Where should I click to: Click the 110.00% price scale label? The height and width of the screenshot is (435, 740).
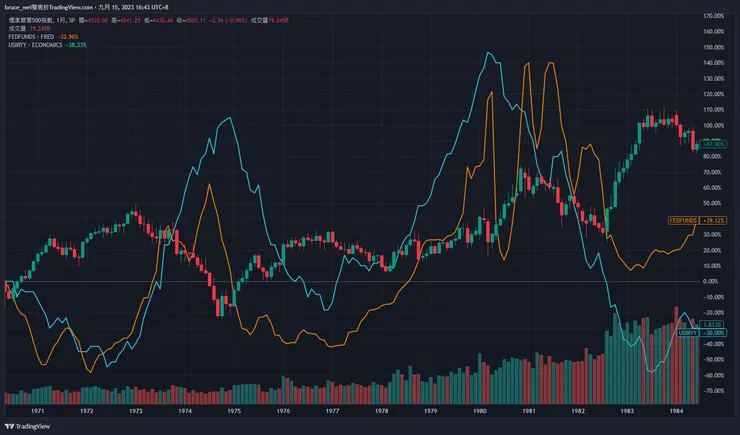(713, 109)
